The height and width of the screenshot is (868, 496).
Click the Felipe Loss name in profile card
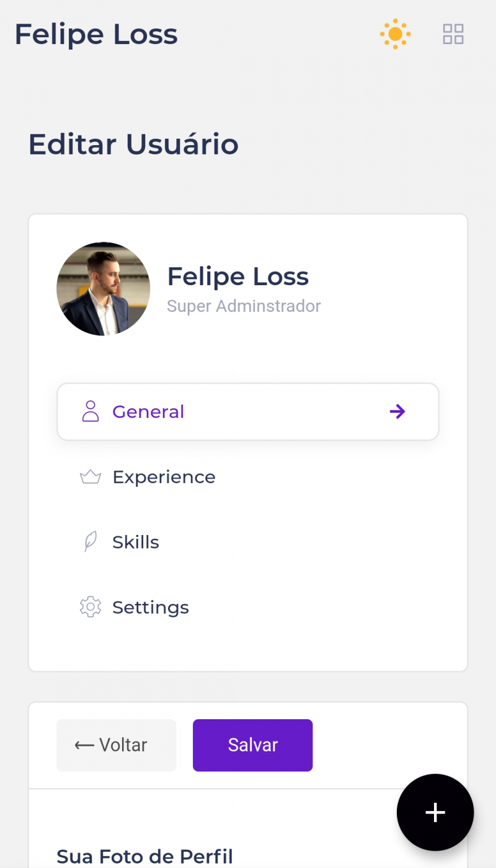(238, 277)
